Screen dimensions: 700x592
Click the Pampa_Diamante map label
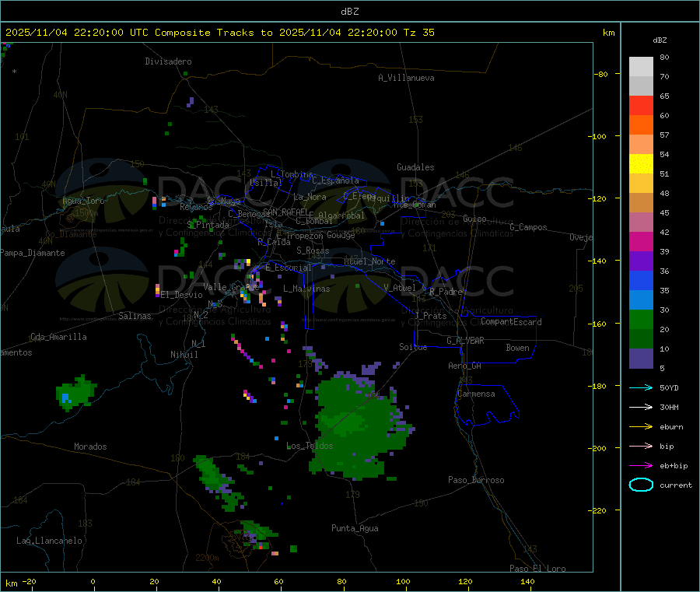33,253
